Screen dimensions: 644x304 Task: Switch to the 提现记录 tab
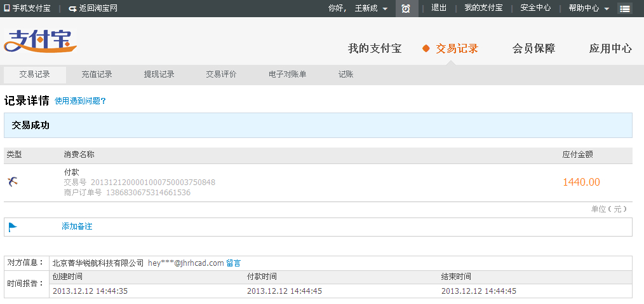pos(159,74)
